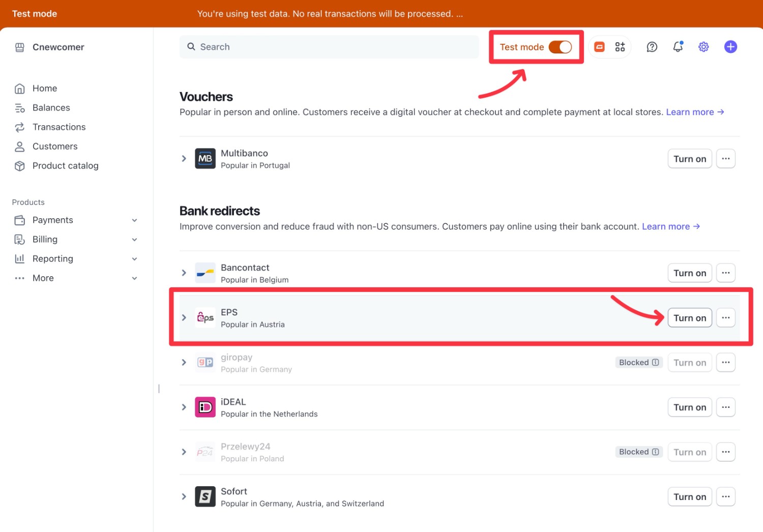Image resolution: width=763 pixels, height=532 pixels.
Task: Expand the Billing menu chevron
Action: point(135,240)
